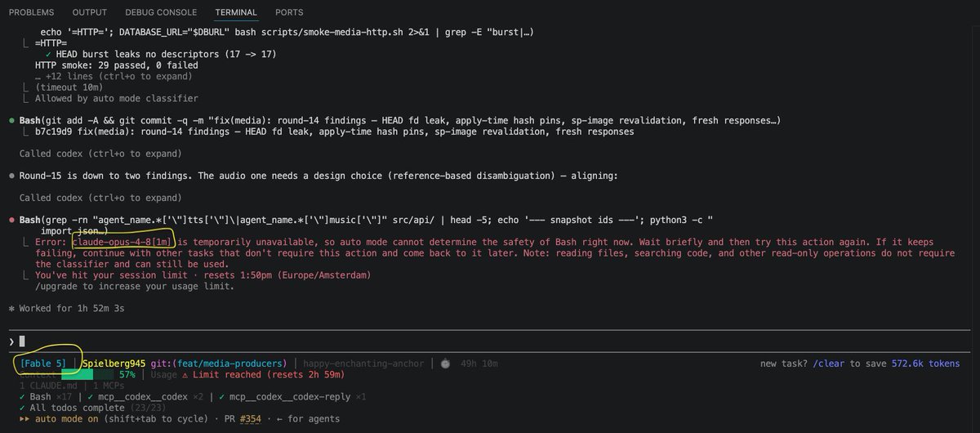Click the '57%' context percentage

[x=127, y=374]
